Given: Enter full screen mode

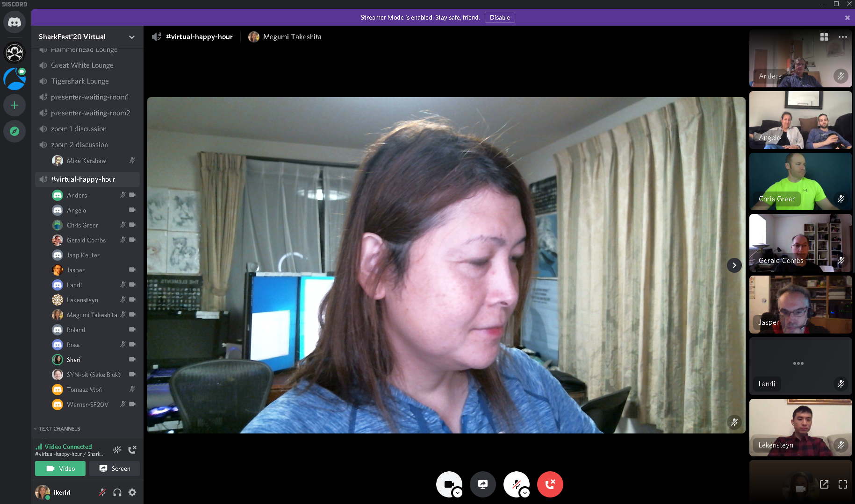Looking at the screenshot, I should [x=842, y=484].
